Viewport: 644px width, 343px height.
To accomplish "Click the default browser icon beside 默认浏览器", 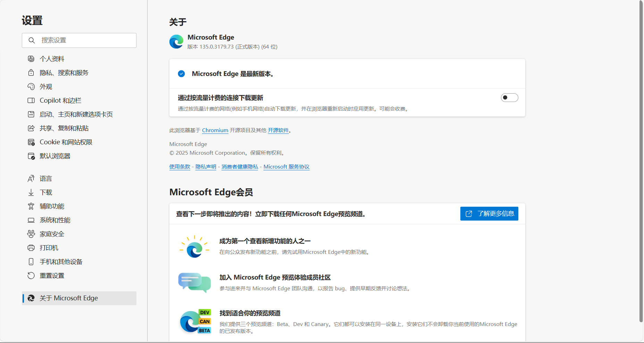I will 31,156.
